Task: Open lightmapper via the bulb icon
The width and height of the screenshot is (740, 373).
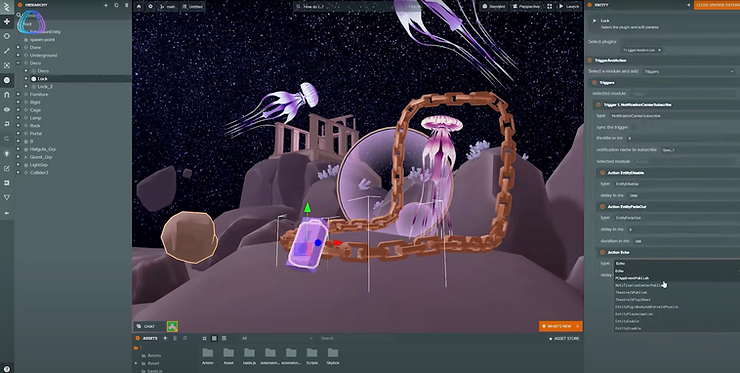Action: point(7,153)
